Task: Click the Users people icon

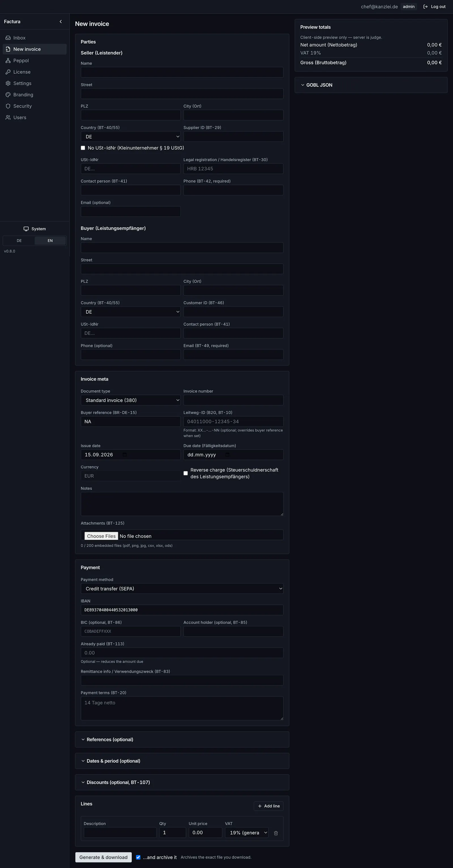Action: click(8, 117)
